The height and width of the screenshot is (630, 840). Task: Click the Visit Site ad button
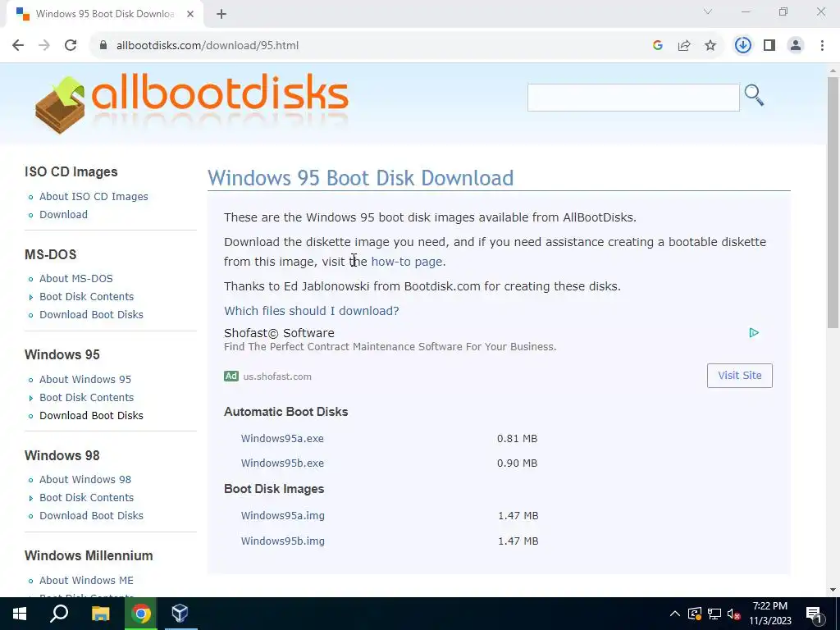(739, 376)
